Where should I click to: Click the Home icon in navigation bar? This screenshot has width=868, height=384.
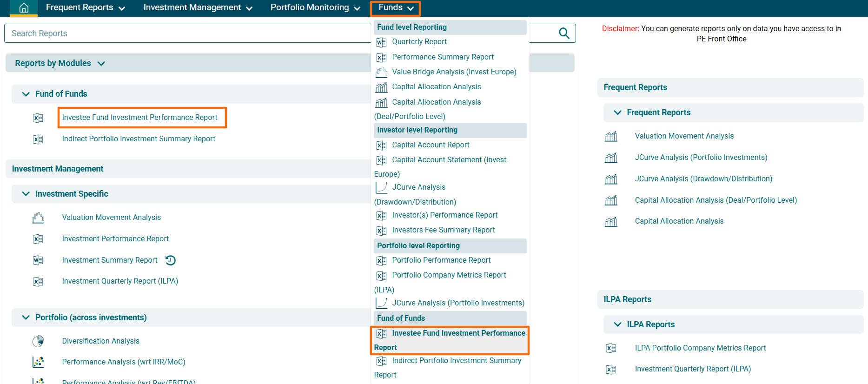pyautogui.click(x=24, y=8)
